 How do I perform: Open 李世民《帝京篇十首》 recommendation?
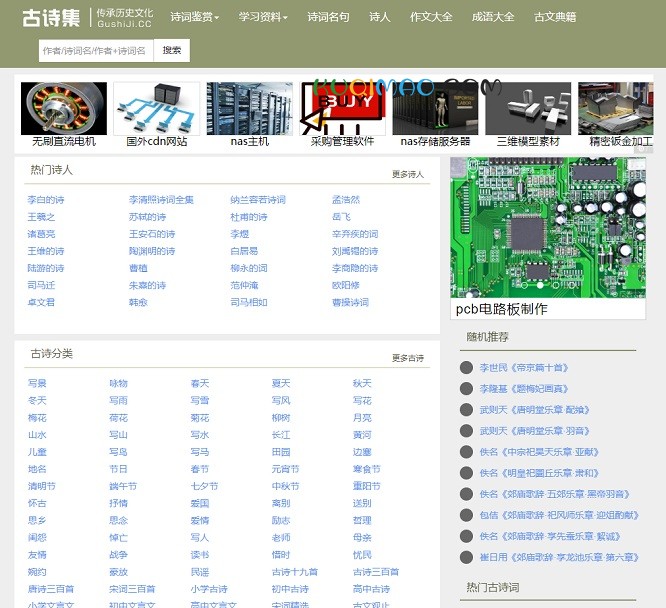pos(524,368)
